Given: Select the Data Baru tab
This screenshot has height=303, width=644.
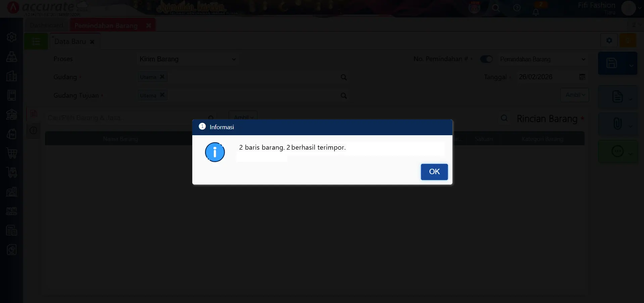Looking at the screenshot, I should pyautogui.click(x=70, y=42).
